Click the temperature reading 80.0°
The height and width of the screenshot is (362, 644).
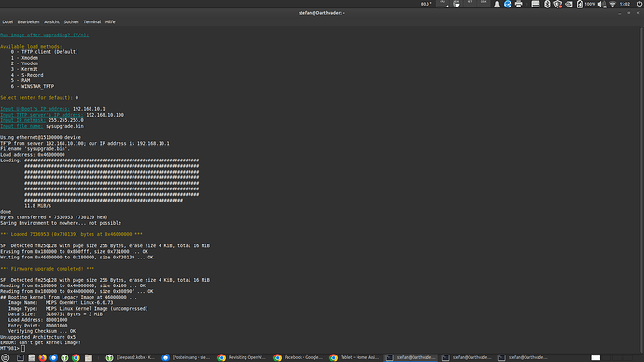[426, 4]
